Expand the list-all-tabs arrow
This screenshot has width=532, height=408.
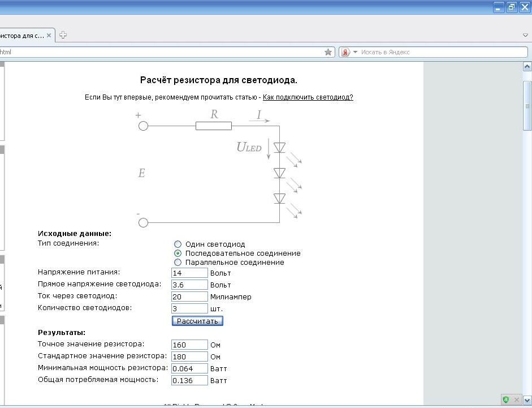click(x=525, y=35)
